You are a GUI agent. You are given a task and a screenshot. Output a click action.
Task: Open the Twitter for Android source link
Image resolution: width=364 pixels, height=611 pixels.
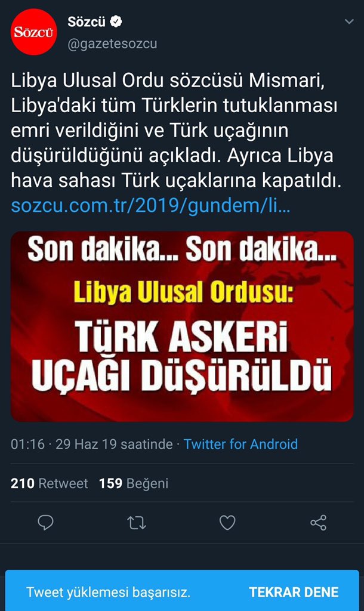[240, 444]
